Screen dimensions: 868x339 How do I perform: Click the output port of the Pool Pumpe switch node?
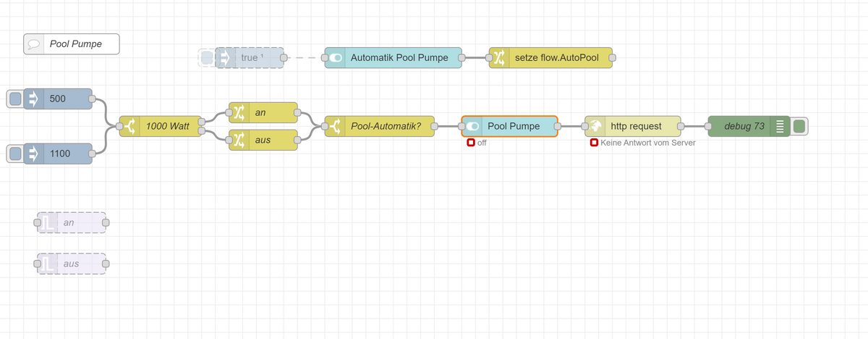coord(558,127)
